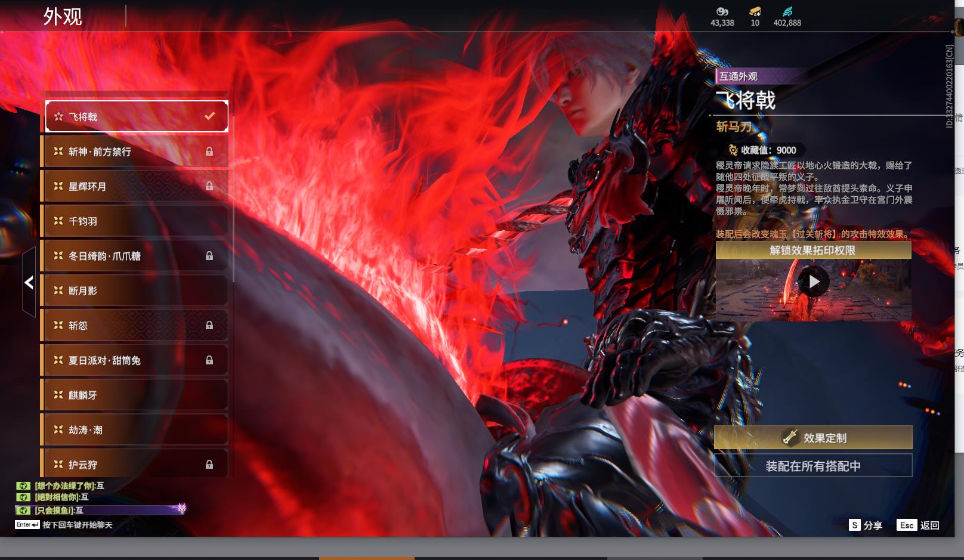Click 装配在所有搭配中 button
This screenshot has width=964, height=560.
813,466
